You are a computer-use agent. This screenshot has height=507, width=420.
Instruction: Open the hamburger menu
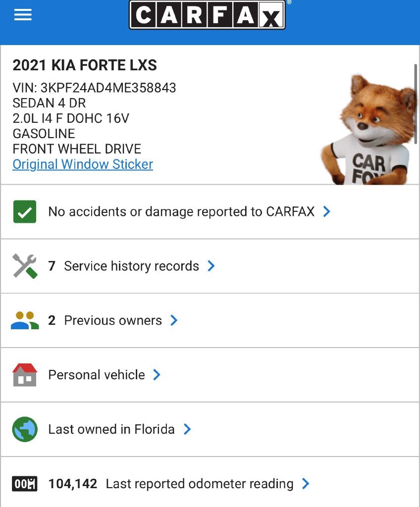pyautogui.click(x=23, y=15)
